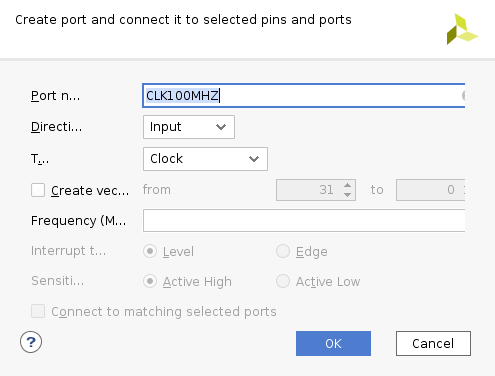Confirm port creation with OK
Image resolution: width=495 pixels, height=376 pixels.
[x=333, y=343]
